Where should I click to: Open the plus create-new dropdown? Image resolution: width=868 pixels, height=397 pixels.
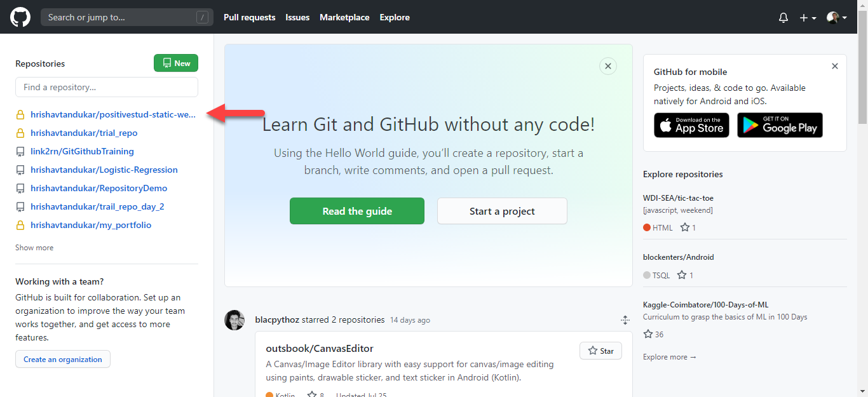pos(808,18)
